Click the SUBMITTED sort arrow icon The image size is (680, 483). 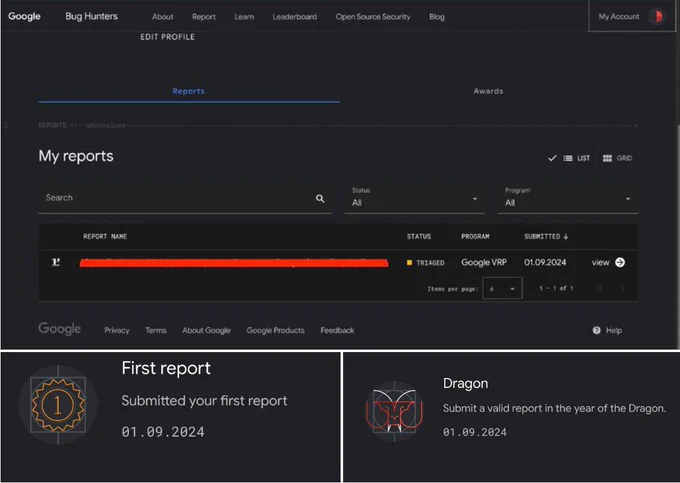pos(566,237)
